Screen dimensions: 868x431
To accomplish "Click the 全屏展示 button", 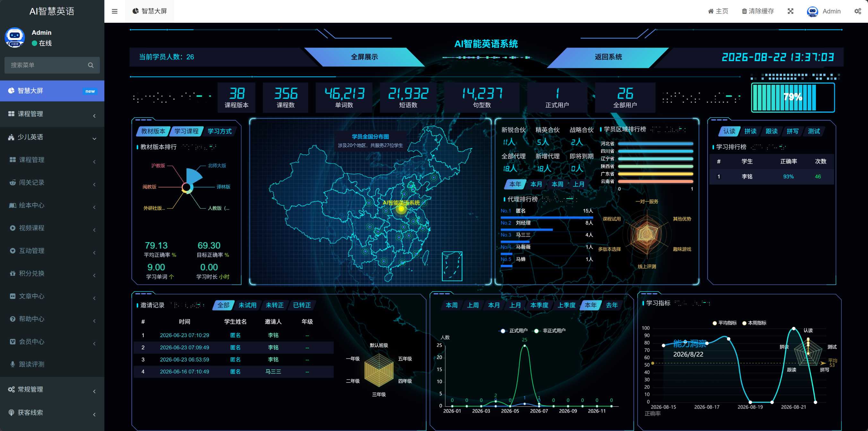I will [x=364, y=57].
